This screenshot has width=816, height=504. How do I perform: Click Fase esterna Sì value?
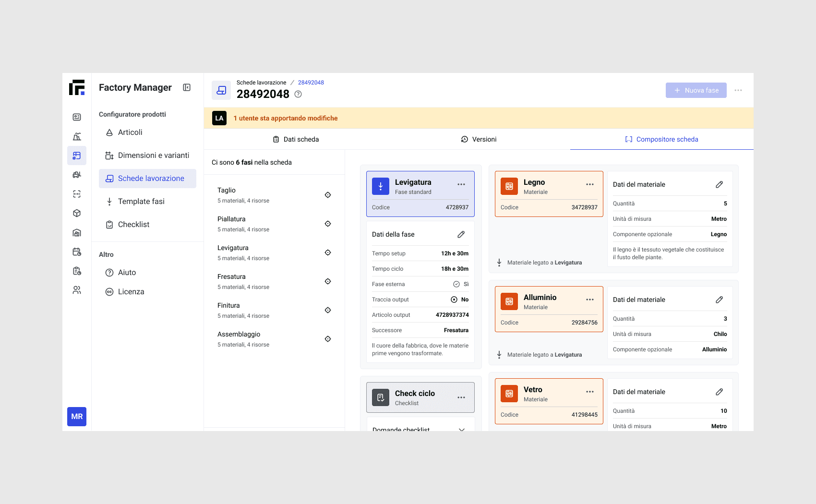tap(461, 284)
